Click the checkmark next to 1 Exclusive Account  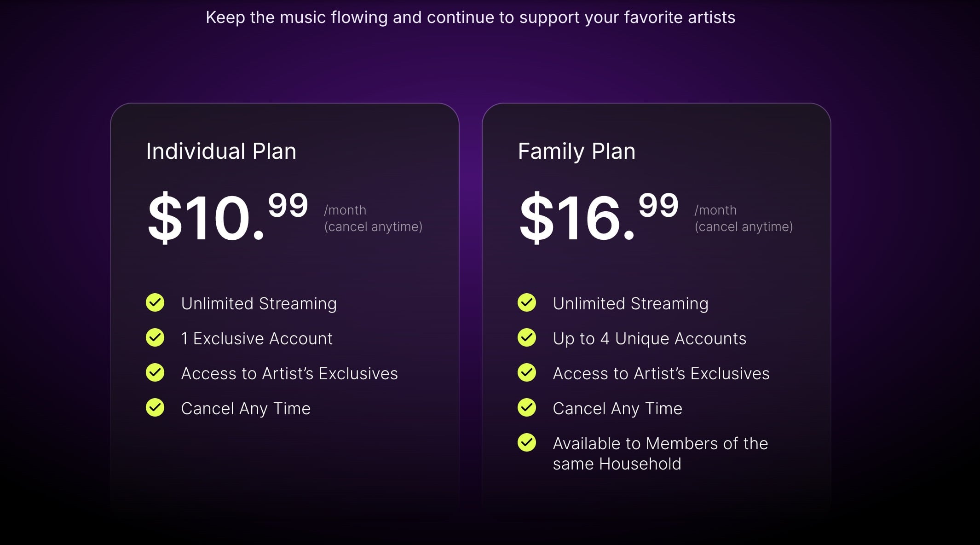click(x=155, y=338)
